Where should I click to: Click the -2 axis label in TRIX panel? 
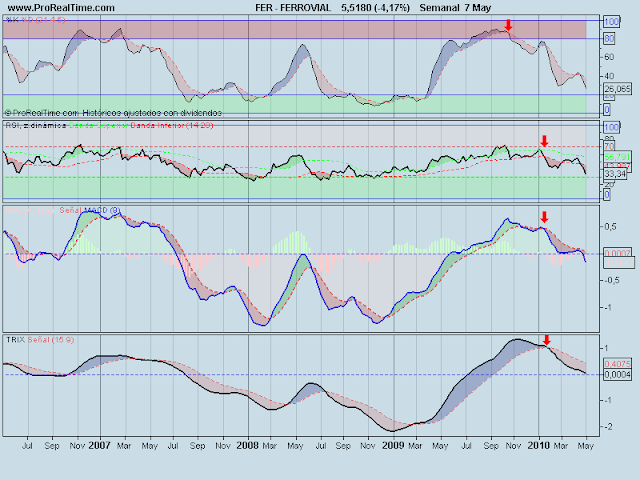pos(608,427)
